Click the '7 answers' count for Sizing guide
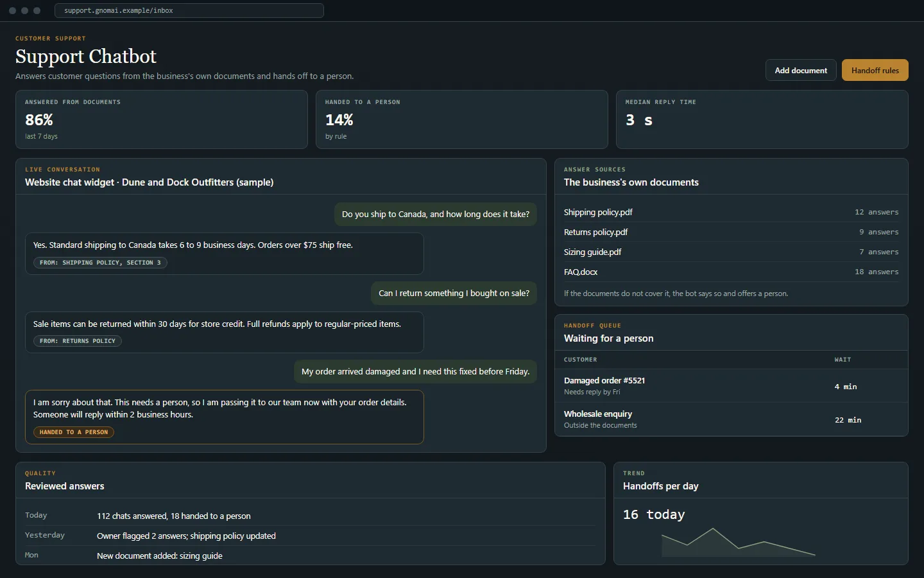Screen dimensions: 924x578 click(x=879, y=252)
